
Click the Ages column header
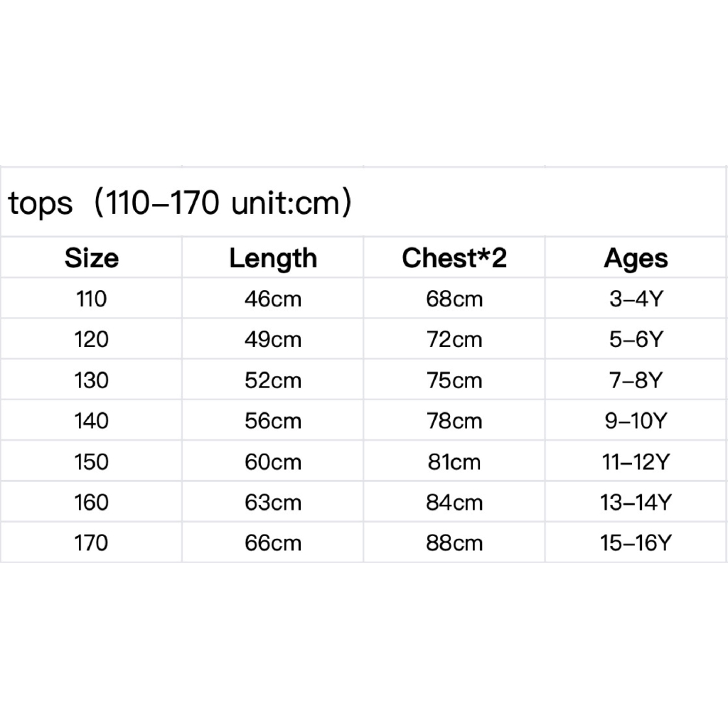(x=636, y=258)
